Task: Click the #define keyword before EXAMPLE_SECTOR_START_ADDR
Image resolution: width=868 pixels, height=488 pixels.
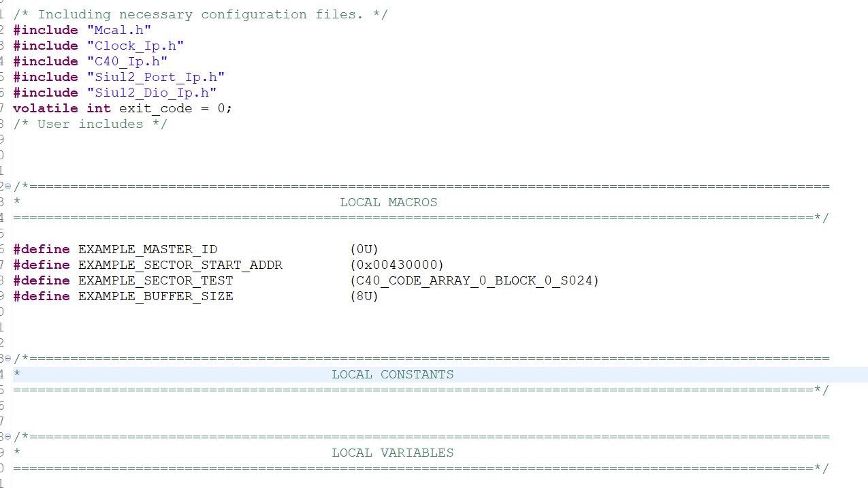Action: [42, 265]
